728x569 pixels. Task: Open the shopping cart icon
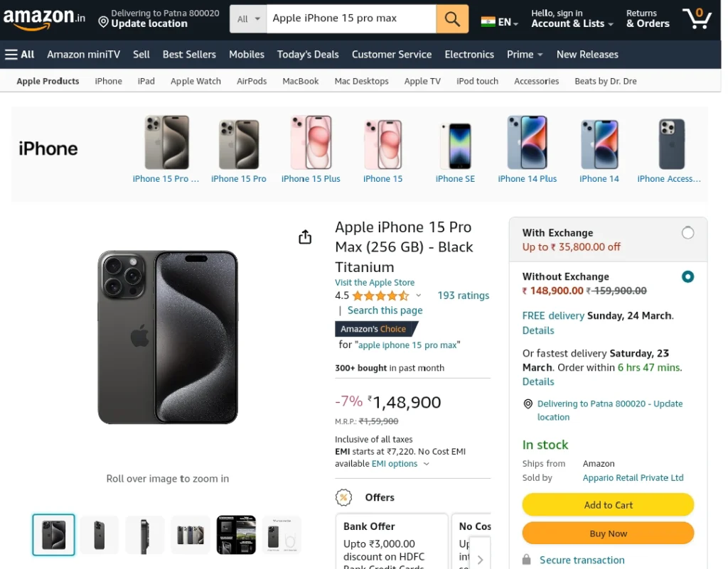[697, 18]
